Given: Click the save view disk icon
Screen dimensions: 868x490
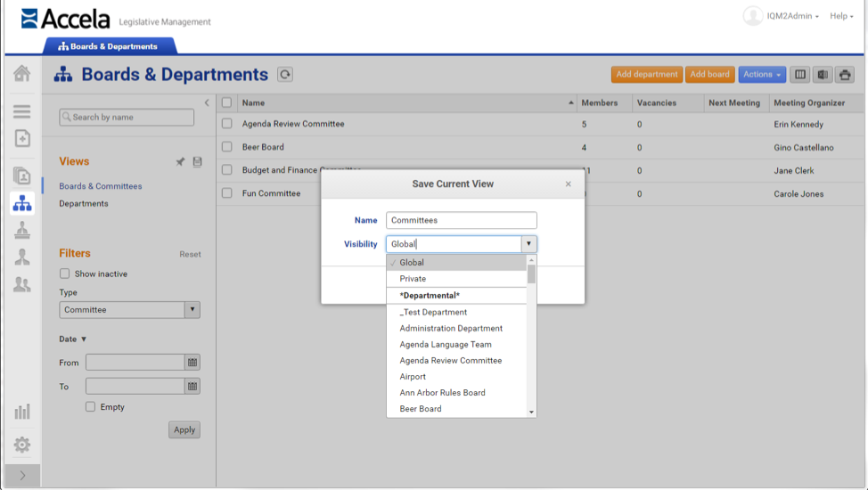Looking at the screenshot, I should (197, 161).
